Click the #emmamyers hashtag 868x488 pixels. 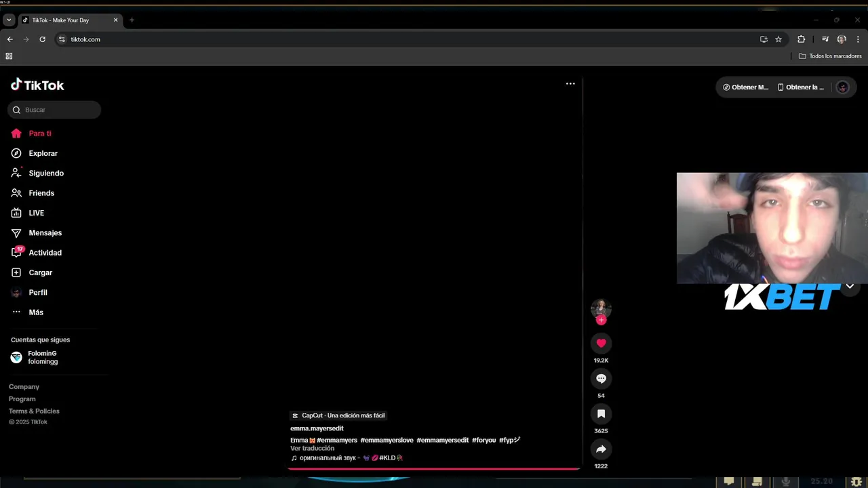click(x=337, y=441)
